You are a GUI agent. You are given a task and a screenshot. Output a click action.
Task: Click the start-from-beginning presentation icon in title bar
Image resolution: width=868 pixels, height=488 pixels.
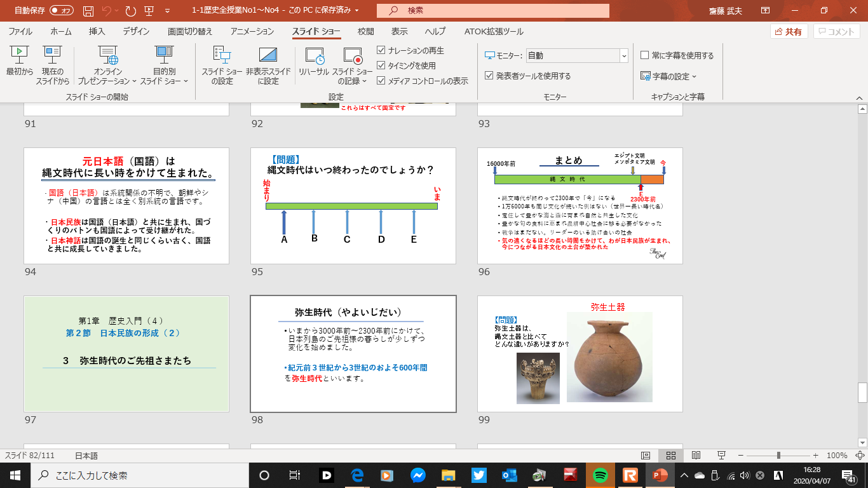(149, 11)
